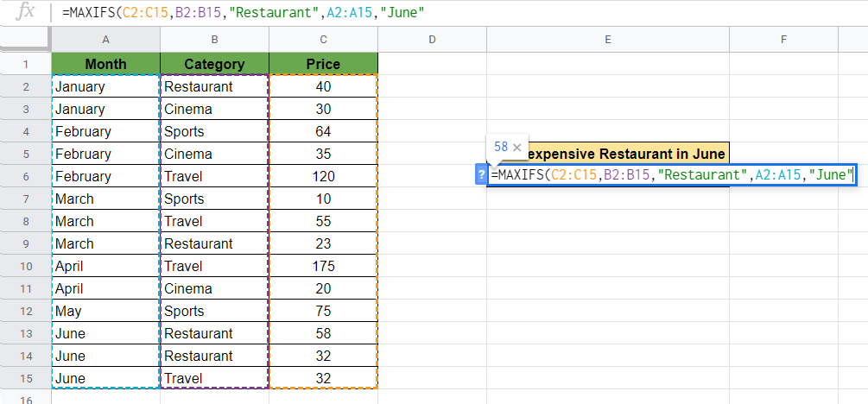868x404 pixels.
Task: Select cell with price 40
Action: pos(323,87)
